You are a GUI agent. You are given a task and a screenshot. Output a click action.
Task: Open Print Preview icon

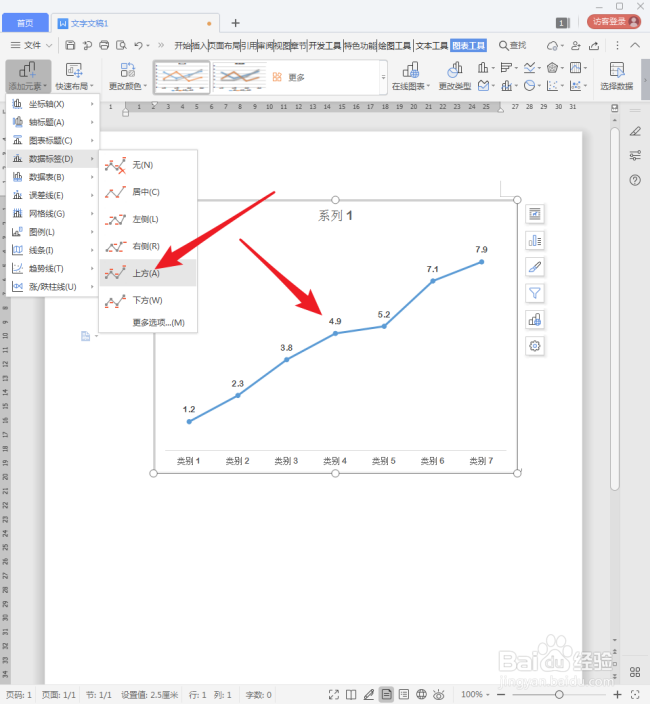pos(121,45)
